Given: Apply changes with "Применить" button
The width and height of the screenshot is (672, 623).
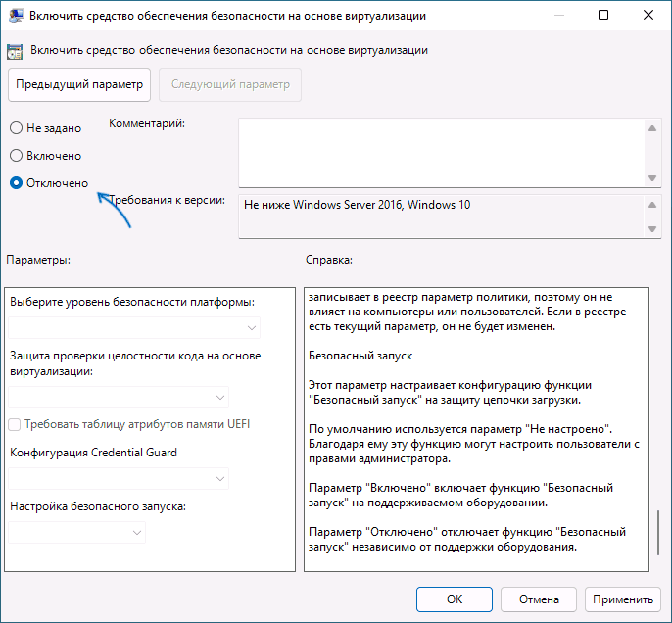Looking at the screenshot, I should [622, 599].
